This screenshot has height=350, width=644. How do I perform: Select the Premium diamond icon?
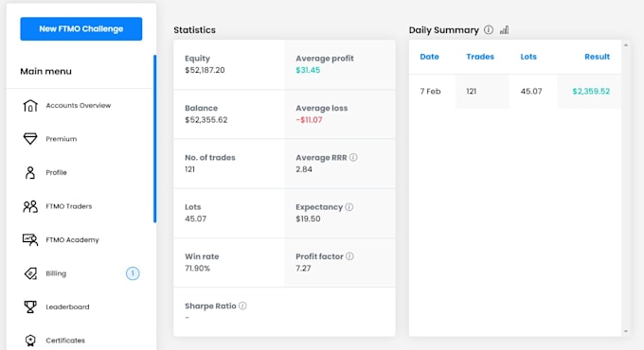click(x=30, y=139)
